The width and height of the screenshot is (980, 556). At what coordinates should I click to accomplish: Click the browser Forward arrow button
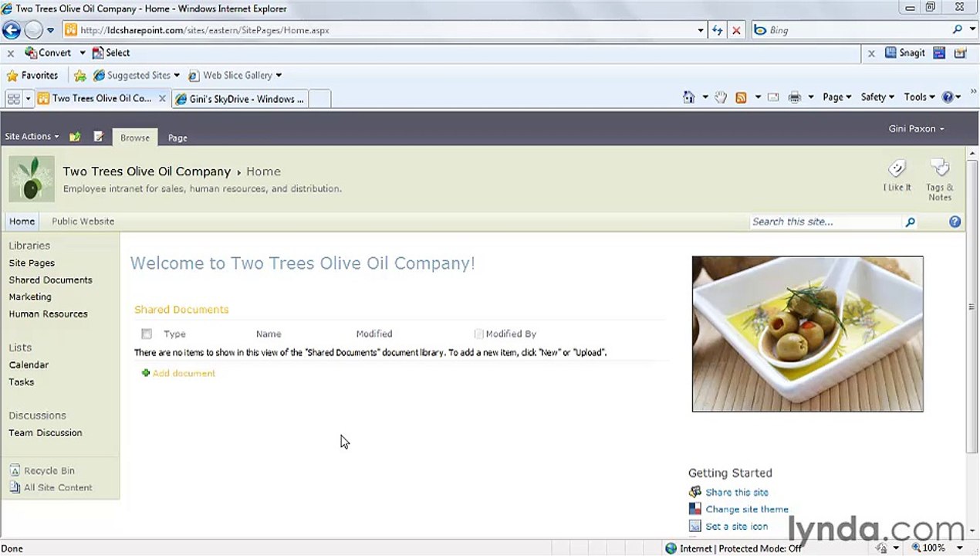point(33,30)
